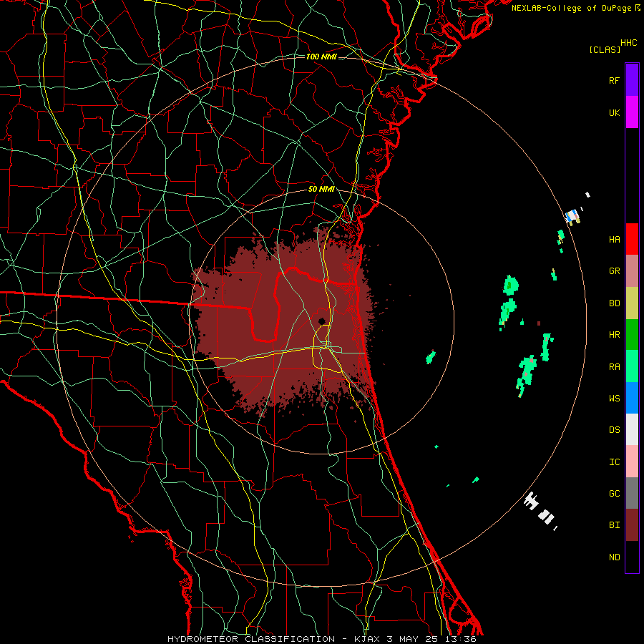Select the IC light pink legend swatch
The image size is (644, 644).
632,462
